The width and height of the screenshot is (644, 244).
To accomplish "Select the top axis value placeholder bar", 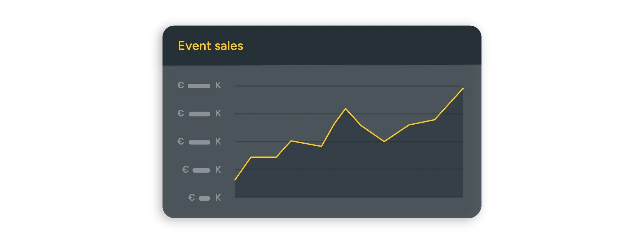I will [x=199, y=86].
